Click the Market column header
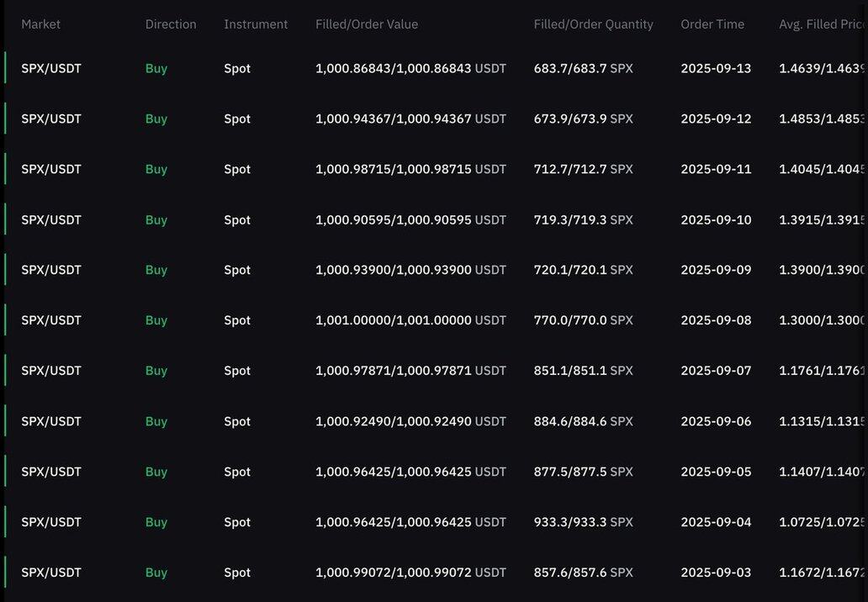Screen dimensions: 868x602 40,24
